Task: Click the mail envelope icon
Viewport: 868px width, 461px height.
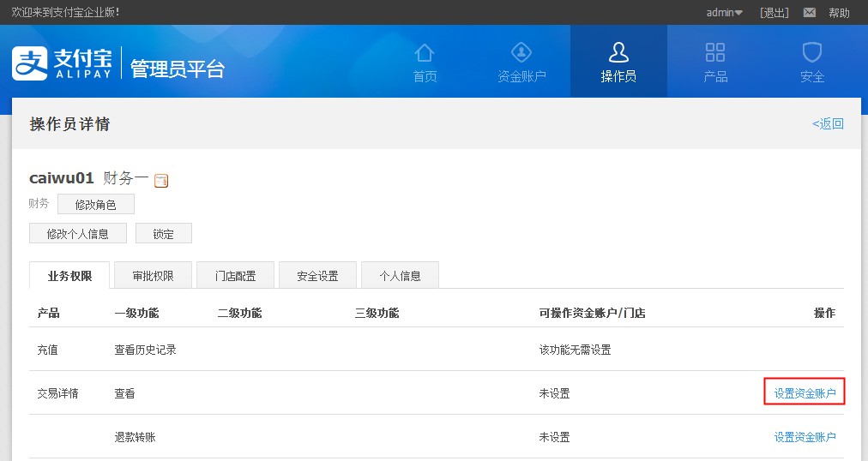Action: point(809,13)
